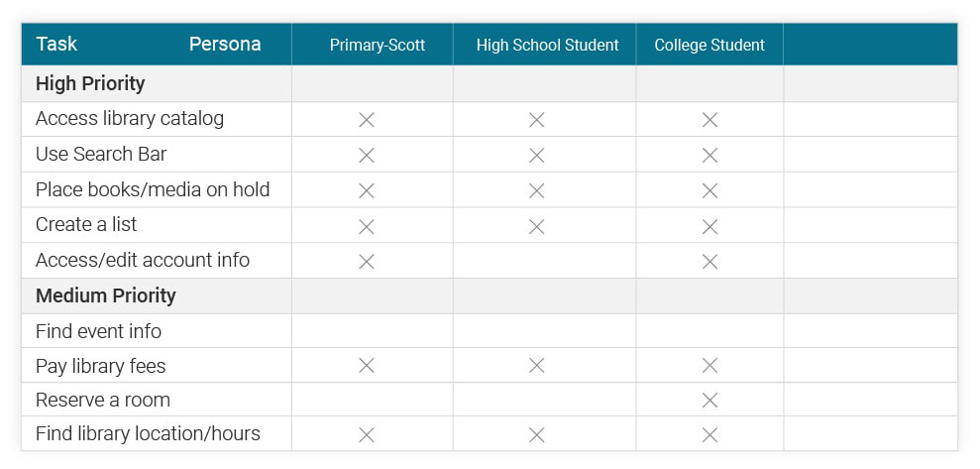Image resolution: width=980 pixels, height=469 pixels.
Task: Select the Primary-Scott column header
Action: point(378,45)
